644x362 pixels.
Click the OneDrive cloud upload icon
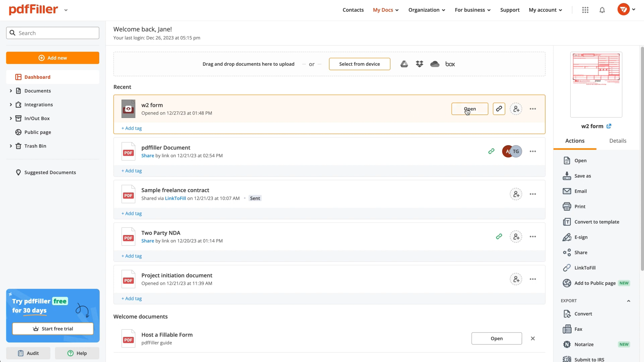[x=435, y=64]
